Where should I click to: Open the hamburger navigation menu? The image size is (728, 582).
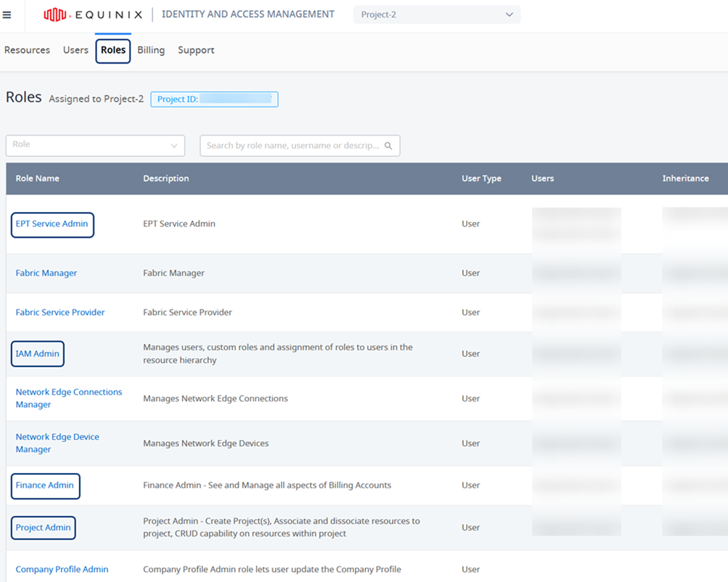[x=7, y=15]
